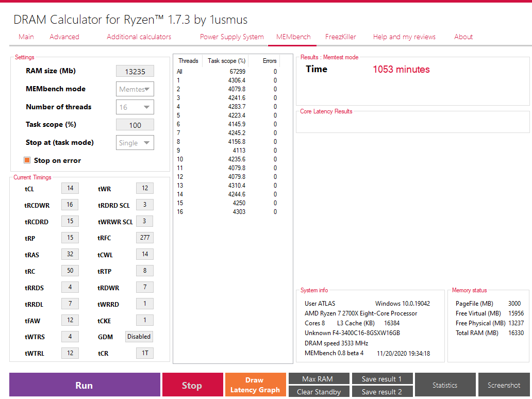Screen dimensions: 532x399
Task: Click the tWTRS value field
Action: coord(70,337)
